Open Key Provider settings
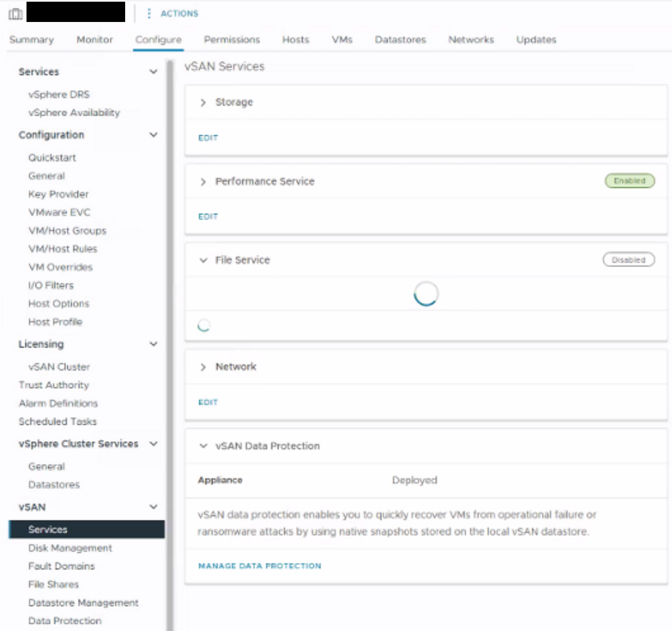The image size is (672, 631). tap(58, 194)
